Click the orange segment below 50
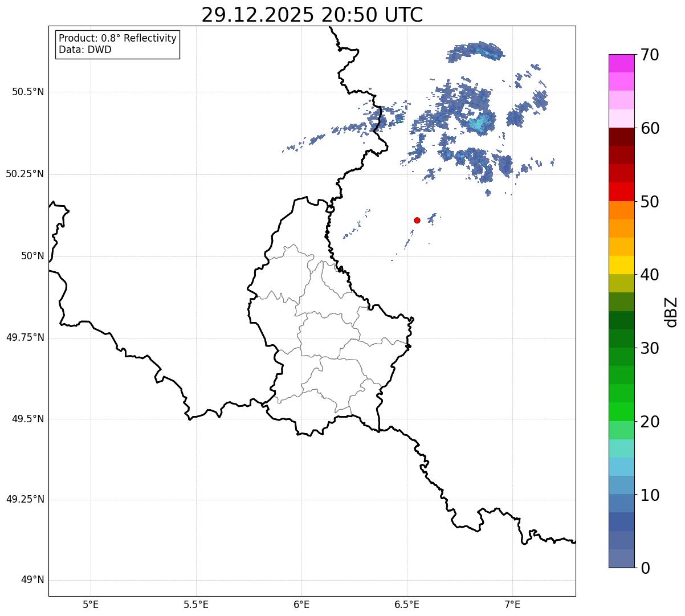 point(621,210)
